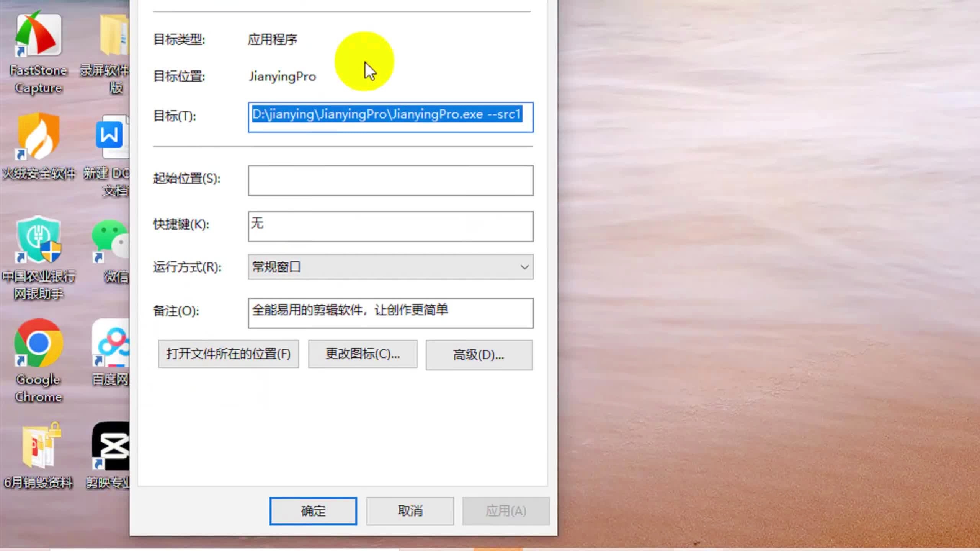Click the 目标类型: label
980x551 pixels.
coord(179,39)
